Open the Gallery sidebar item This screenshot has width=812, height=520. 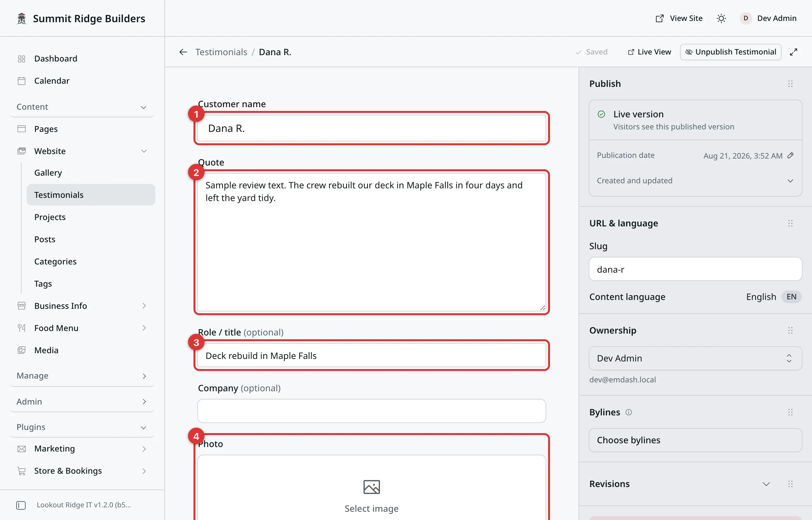click(x=48, y=172)
